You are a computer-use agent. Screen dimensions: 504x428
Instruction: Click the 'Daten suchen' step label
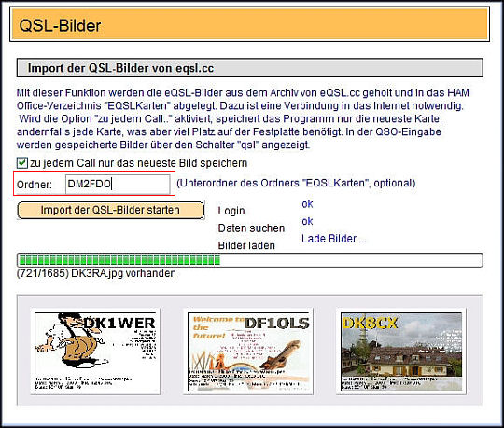[x=251, y=228]
